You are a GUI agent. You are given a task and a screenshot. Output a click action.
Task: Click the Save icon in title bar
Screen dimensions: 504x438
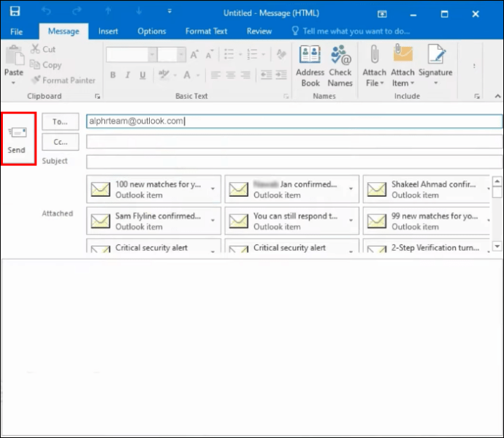(15, 12)
